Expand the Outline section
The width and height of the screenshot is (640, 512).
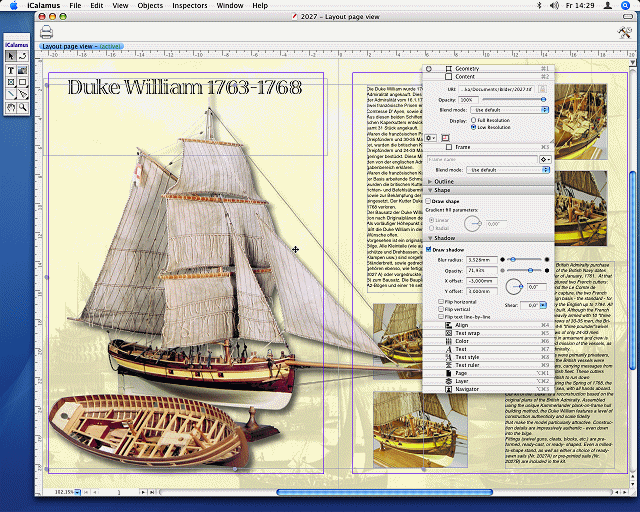[430, 181]
